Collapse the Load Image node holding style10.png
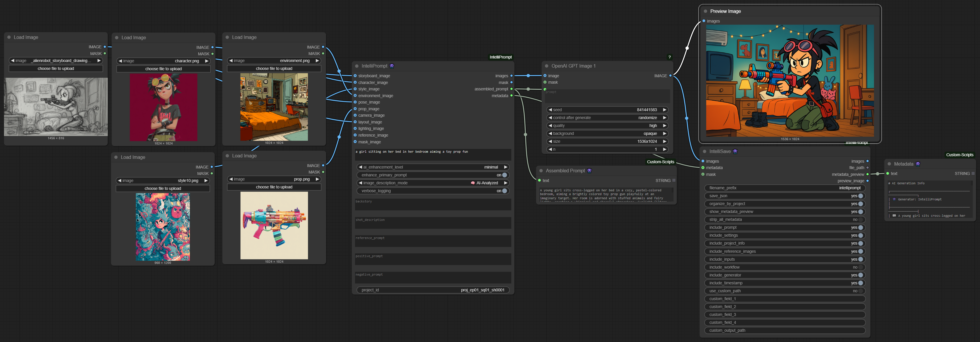 pyautogui.click(x=116, y=157)
